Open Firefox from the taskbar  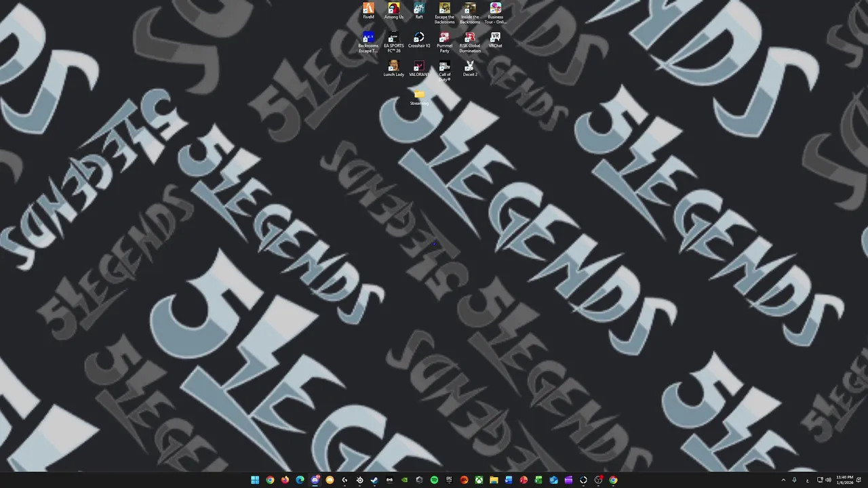pyautogui.click(x=285, y=480)
